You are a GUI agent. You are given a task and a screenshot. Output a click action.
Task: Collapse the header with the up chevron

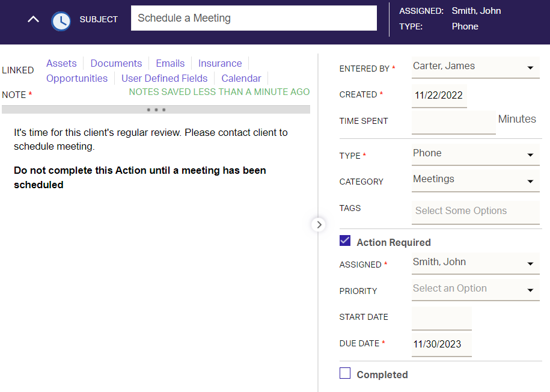point(33,19)
